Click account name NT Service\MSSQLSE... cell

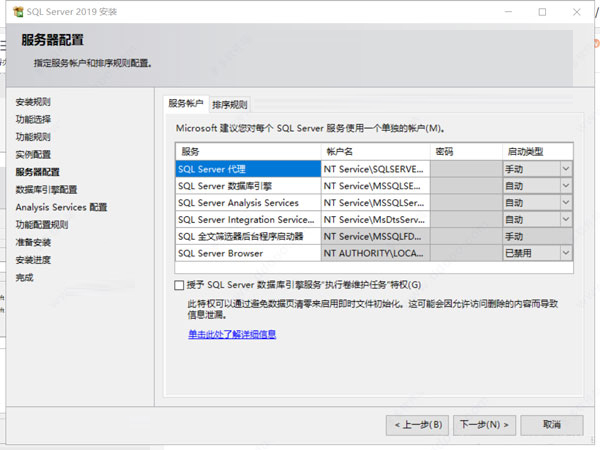(x=375, y=186)
